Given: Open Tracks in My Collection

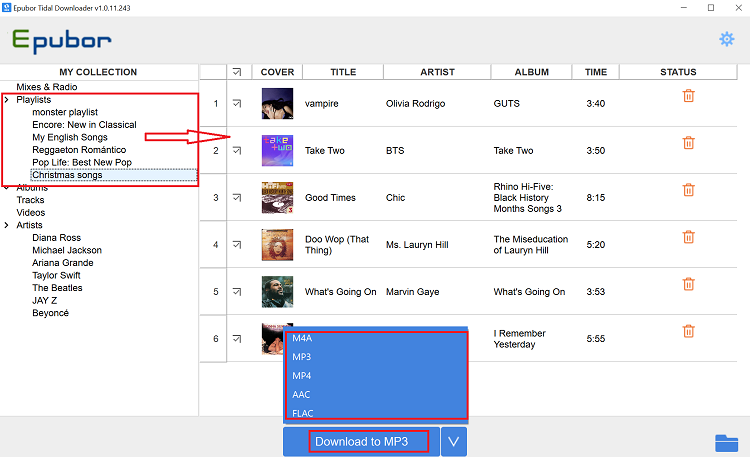Looking at the screenshot, I should (30, 200).
